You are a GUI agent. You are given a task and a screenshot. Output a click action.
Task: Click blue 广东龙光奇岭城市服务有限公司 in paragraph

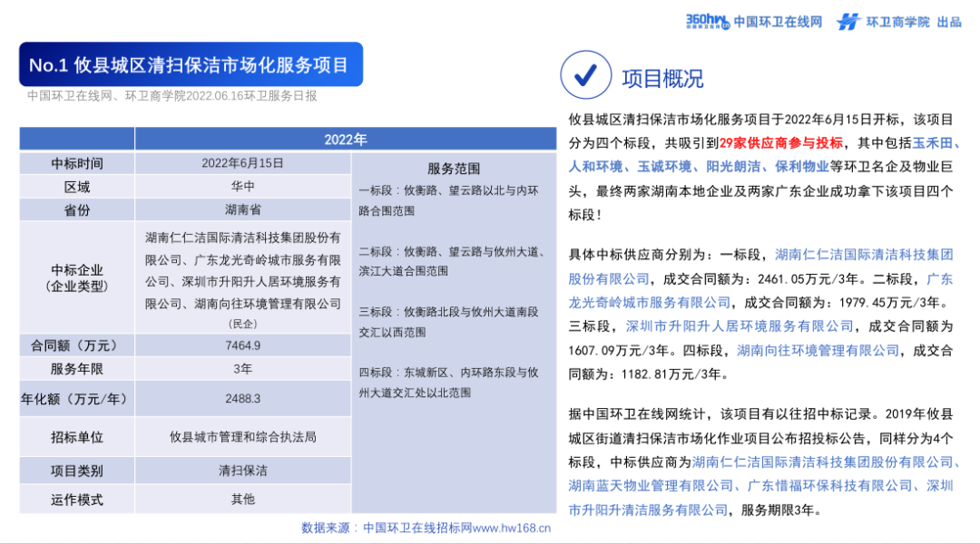[x=760, y=290]
